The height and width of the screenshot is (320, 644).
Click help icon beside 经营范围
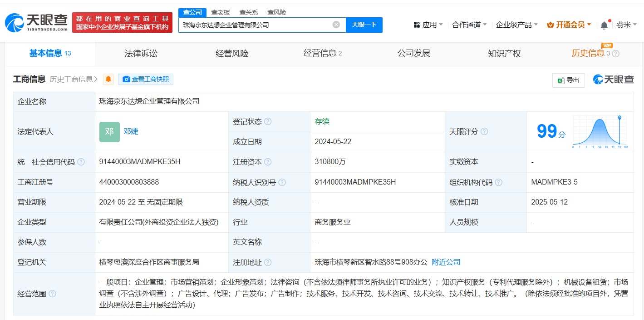tap(52, 294)
